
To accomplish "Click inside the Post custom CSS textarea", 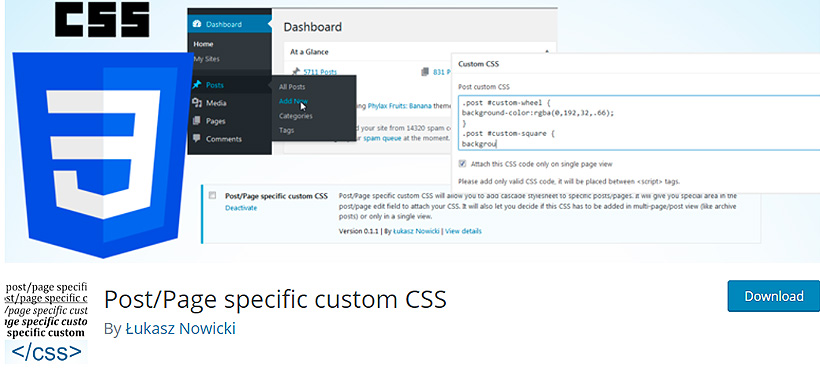I will tap(639, 123).
